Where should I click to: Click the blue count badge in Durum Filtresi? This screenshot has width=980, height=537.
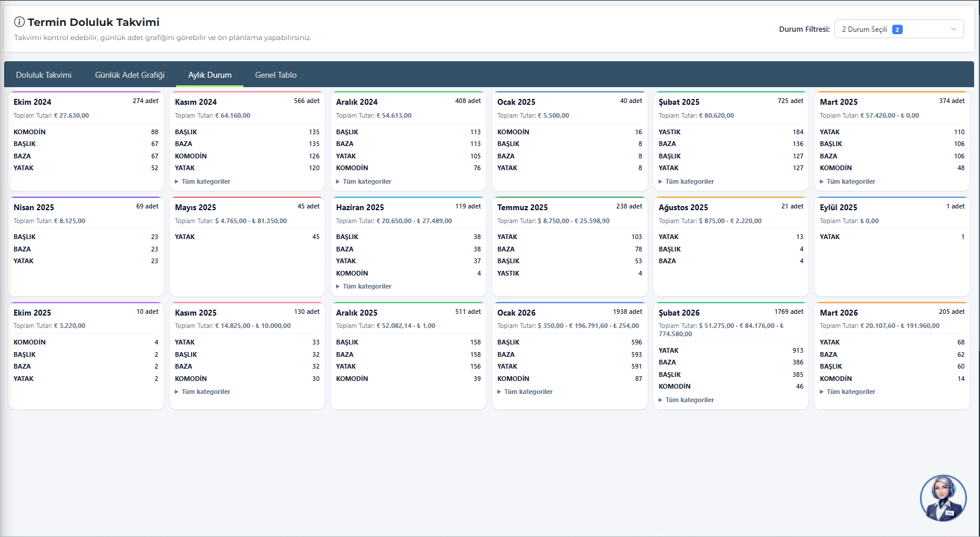point(897,29)
